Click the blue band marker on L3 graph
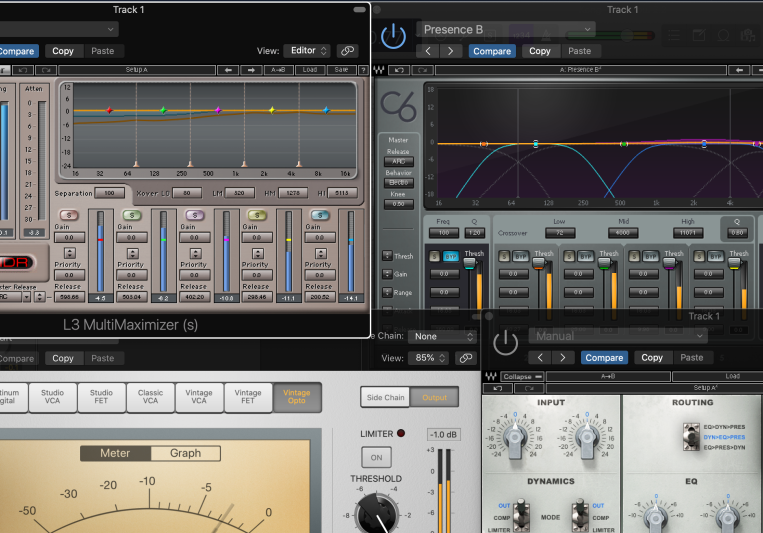Image resolution: width=763 pixels, height=533 pixels. click(326, 110)
